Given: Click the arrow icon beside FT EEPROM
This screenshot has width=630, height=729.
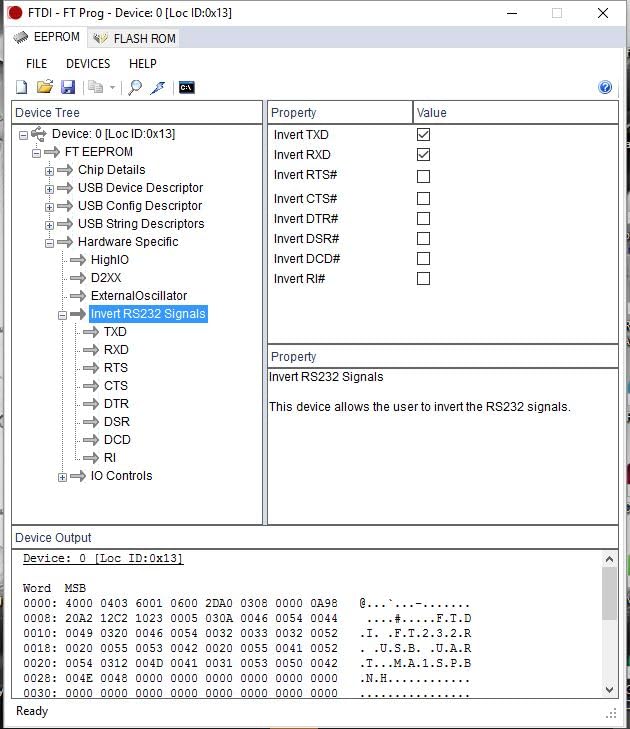Looking at the screenshot, I should point(52,152).
